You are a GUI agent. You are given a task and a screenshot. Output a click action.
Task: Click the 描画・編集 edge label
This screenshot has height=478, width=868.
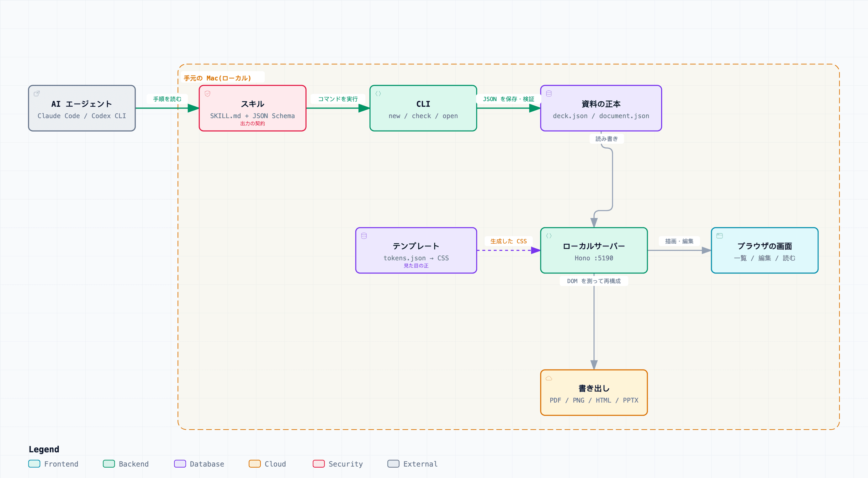(679, 241)
